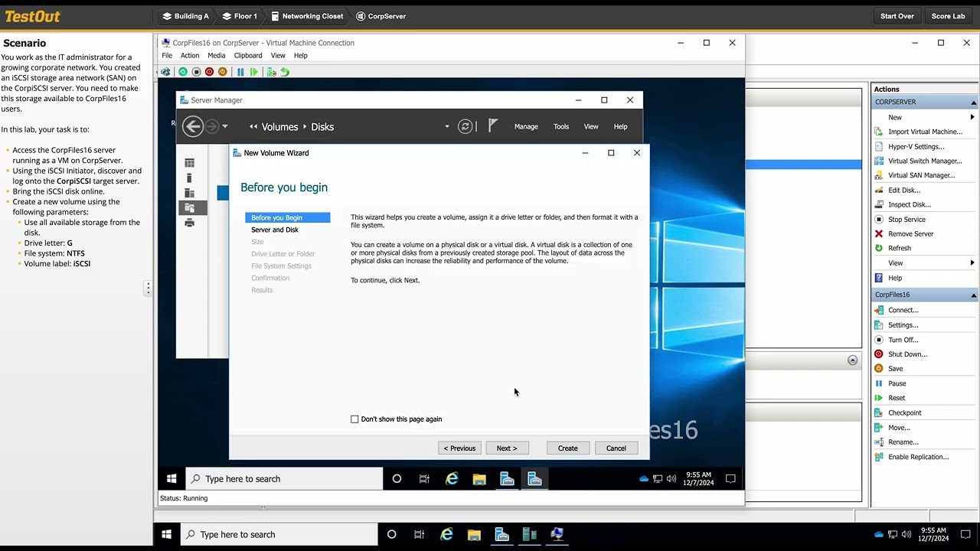This screenshot has height=551, width=980.
Task: Open Server Manager notifications flag
Action: click(493, 126)
